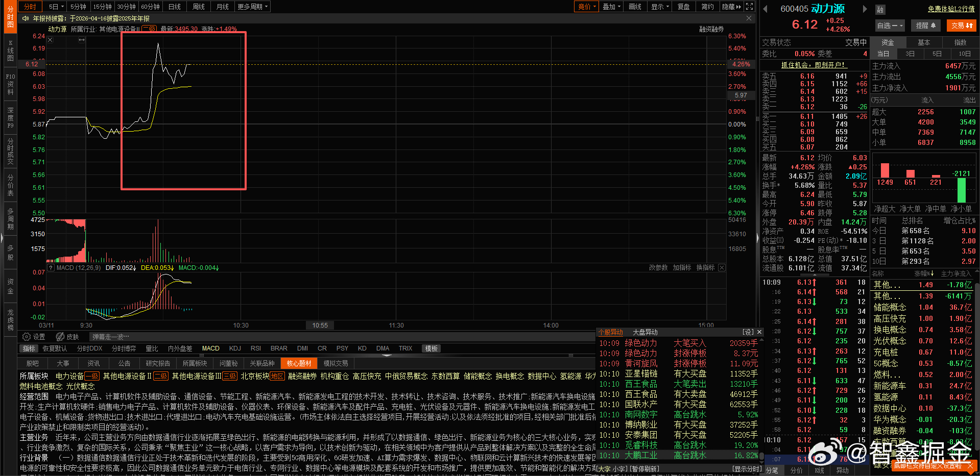
Task: Click the 交易 button at top right
Action: 961,25
